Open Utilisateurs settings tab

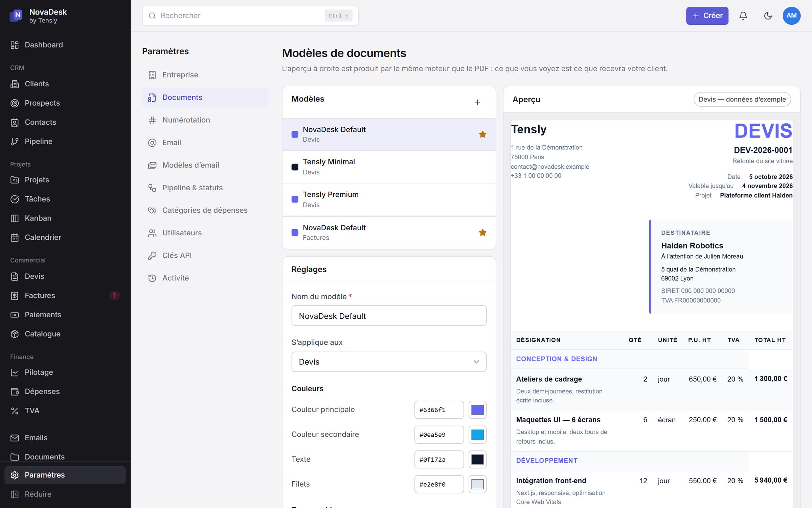(x=205, y=233)
